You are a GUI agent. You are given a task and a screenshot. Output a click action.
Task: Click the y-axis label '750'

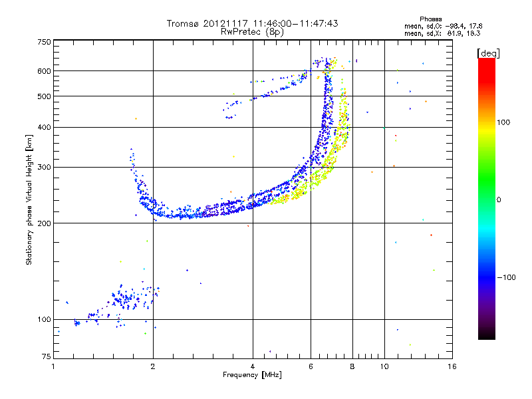click(44, 42)
